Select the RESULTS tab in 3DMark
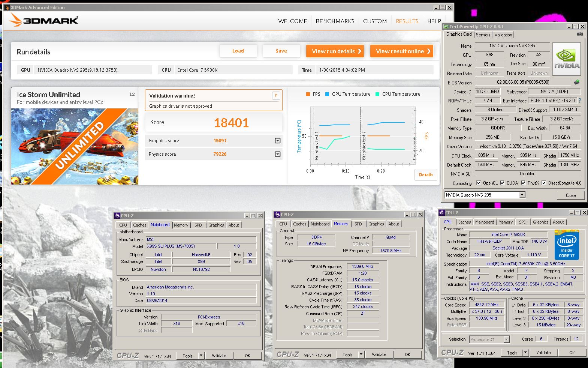 (x=407, y=21)
